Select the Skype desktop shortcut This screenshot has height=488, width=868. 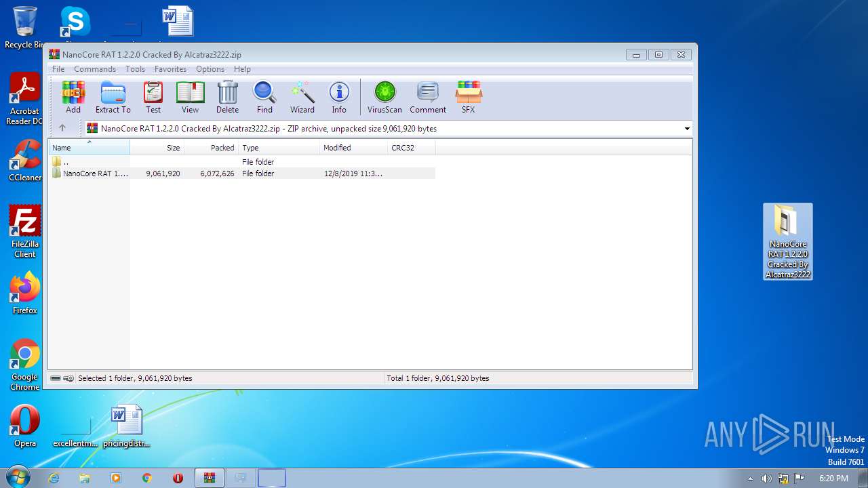click(x=75, y=22)
